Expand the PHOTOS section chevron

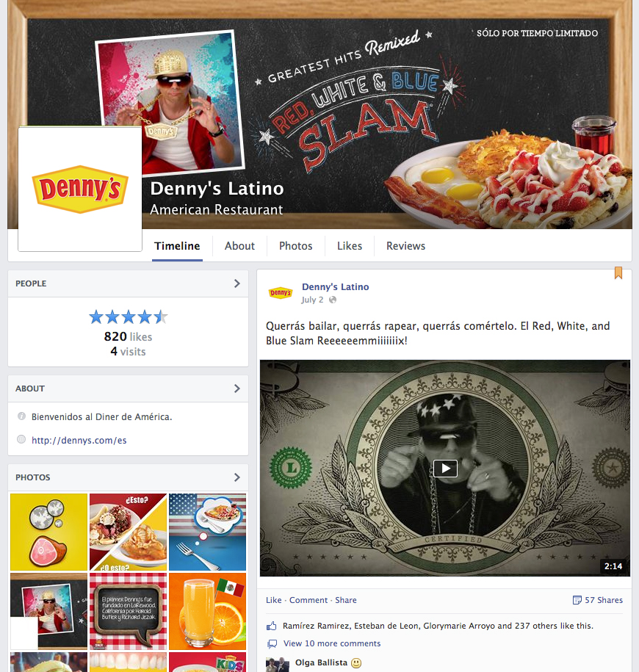coord(237,477)
